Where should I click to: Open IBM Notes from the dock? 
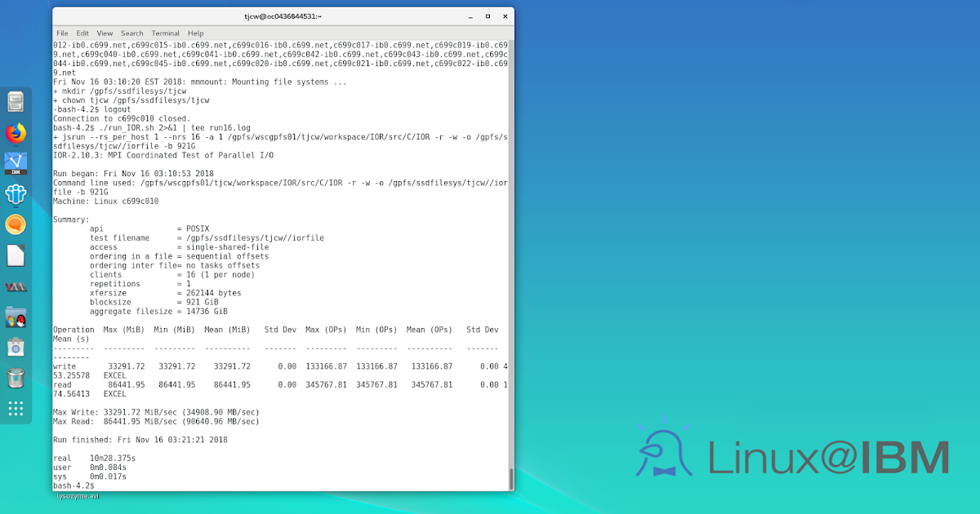pos(16,193)
